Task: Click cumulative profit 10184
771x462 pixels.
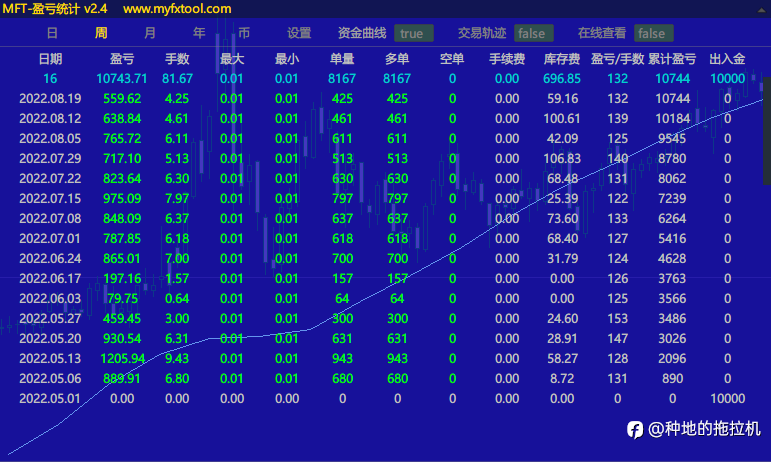Action: click(672, 119)
